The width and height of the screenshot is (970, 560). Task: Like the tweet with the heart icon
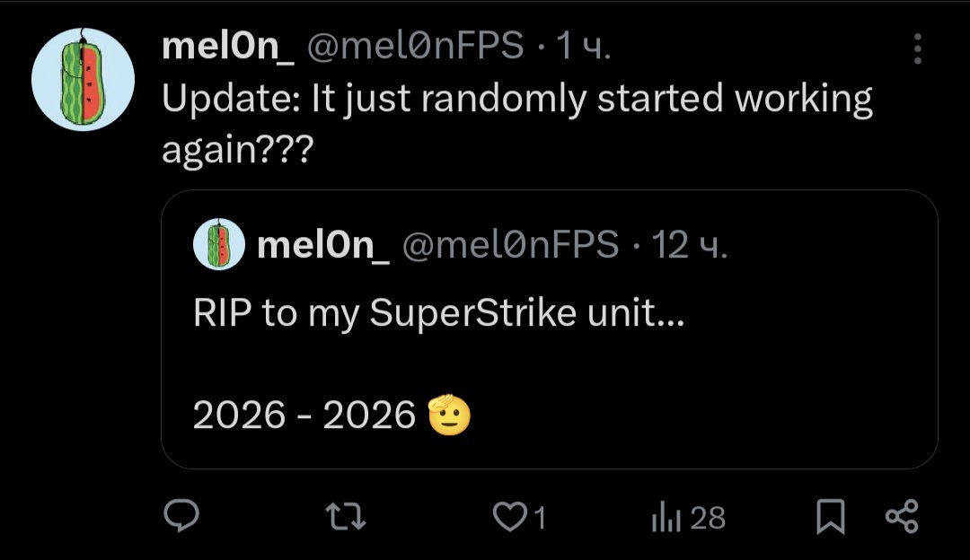pyautogui.click(x=511, y=517)
